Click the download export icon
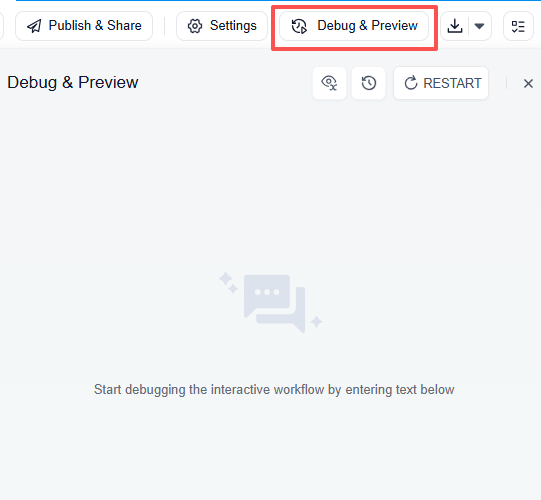The image size is (541, 500). (x=455, y=26)
